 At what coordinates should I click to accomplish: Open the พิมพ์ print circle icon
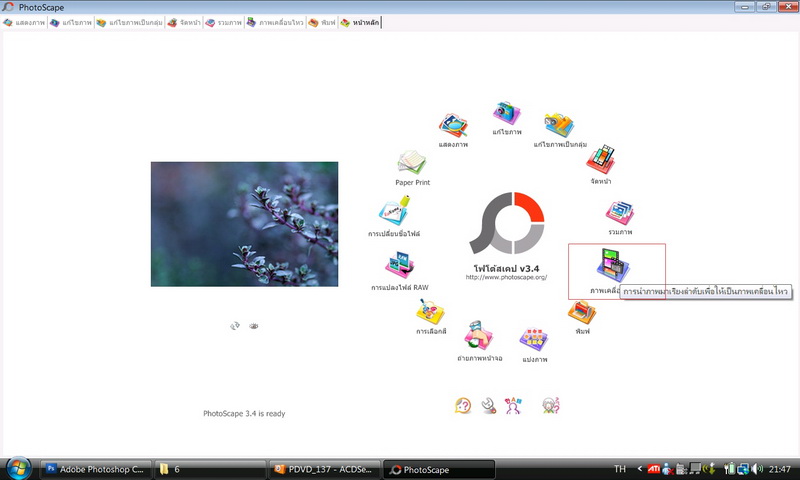click(582, 313)
